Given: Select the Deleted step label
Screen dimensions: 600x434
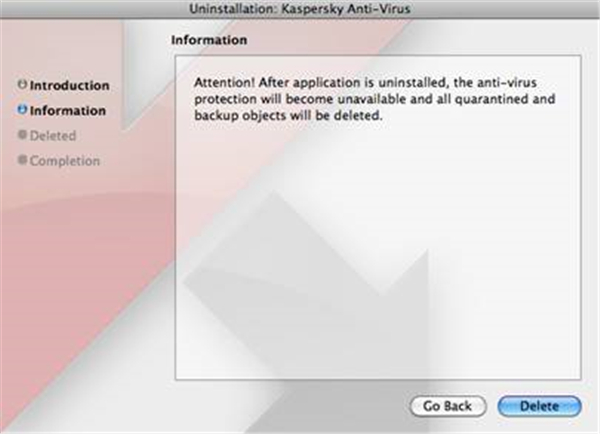Looking at the screenshot, I should [x=53, y=135].
